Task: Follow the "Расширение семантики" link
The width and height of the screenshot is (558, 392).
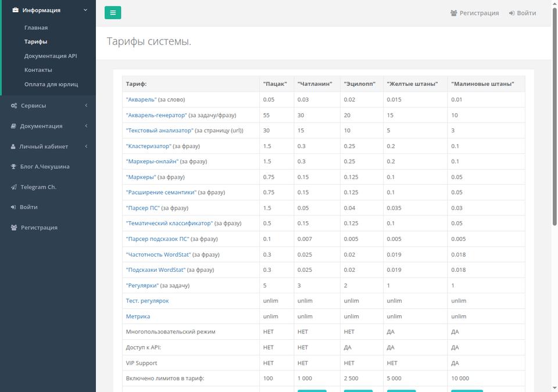Action: pyautogui.click(x=161, y=192)
